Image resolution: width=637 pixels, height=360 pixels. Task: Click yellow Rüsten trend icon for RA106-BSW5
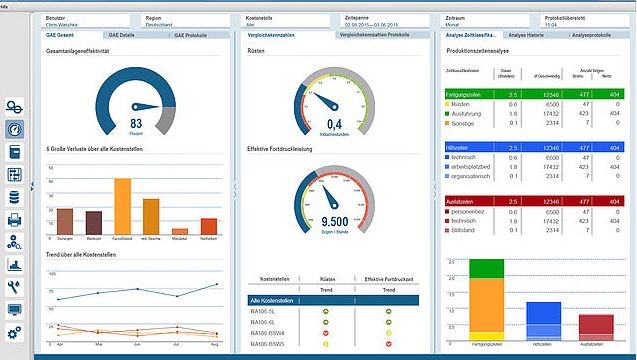coord(325,344)
